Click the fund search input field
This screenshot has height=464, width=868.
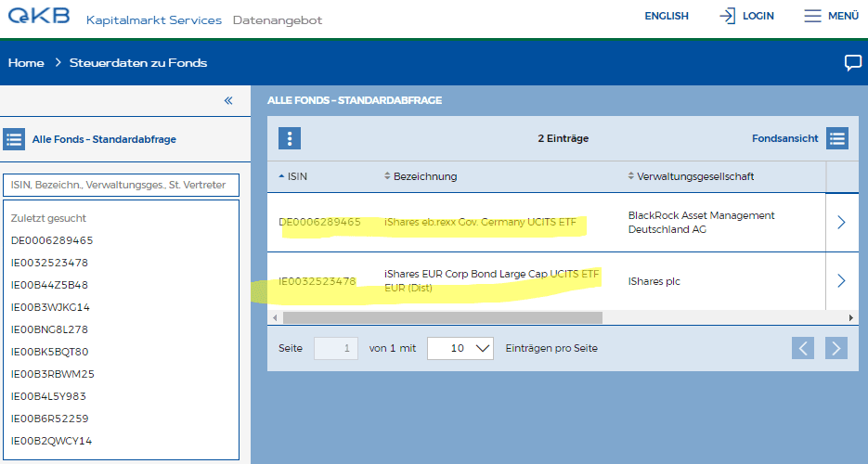coord(122,185)
